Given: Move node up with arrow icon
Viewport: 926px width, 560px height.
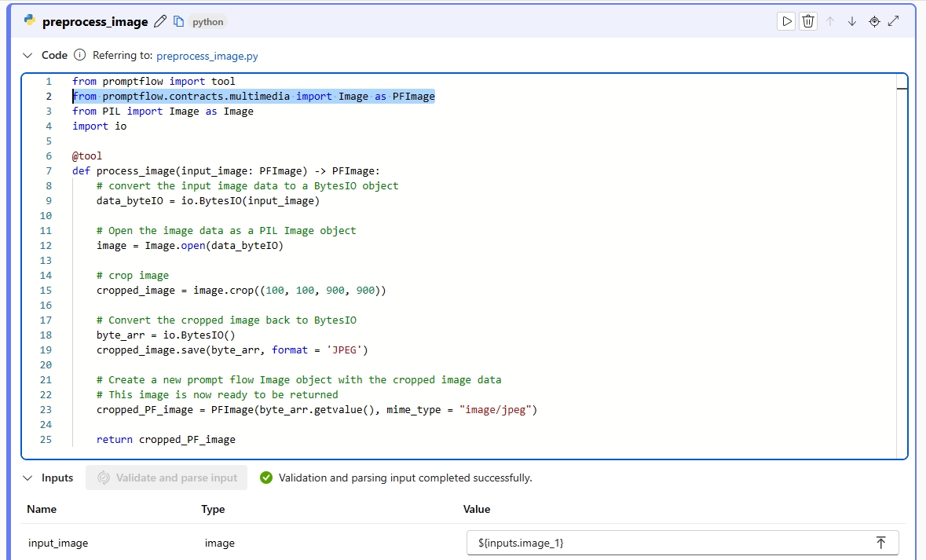Looking at the screenshot, I should [830, 21].
